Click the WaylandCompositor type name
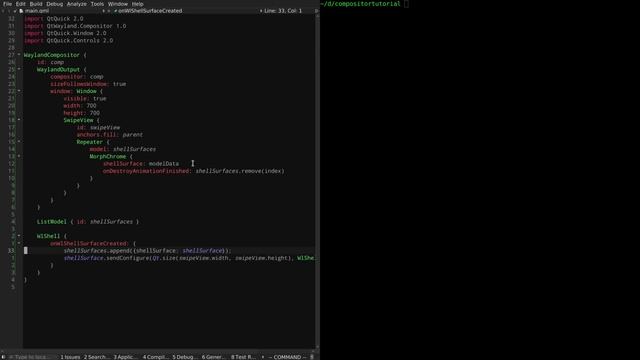The height and width of the screenshot is (360, 640). [51, 55]
